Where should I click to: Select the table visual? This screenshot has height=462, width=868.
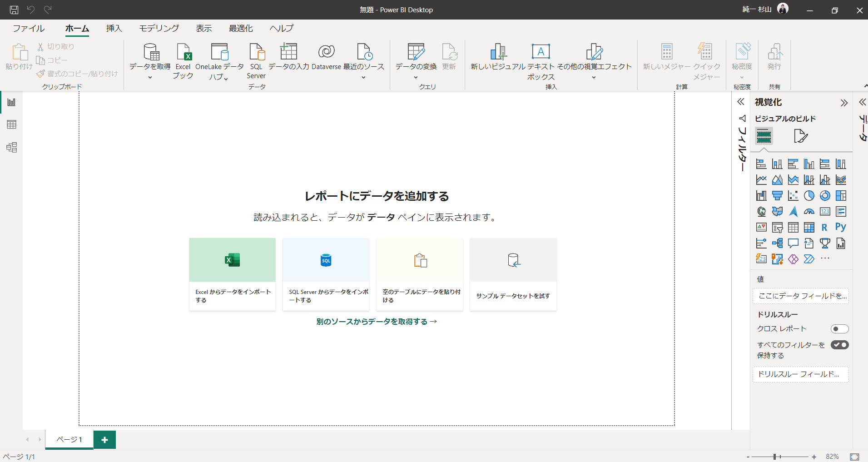[793, 228]
